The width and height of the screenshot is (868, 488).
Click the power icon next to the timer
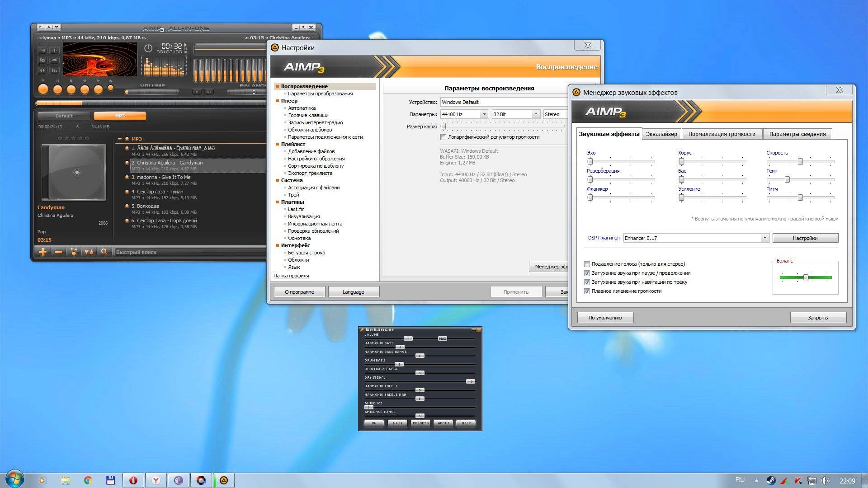(148, 48)
